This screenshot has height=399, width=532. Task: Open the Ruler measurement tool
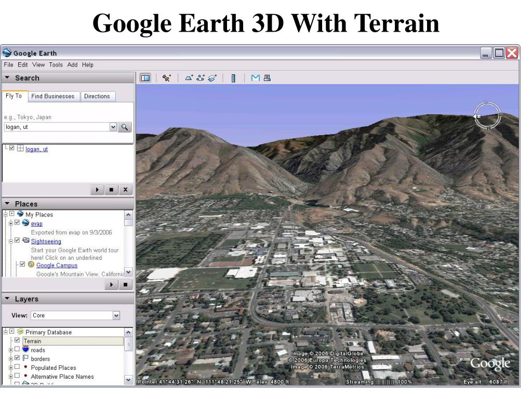point(233,78)
